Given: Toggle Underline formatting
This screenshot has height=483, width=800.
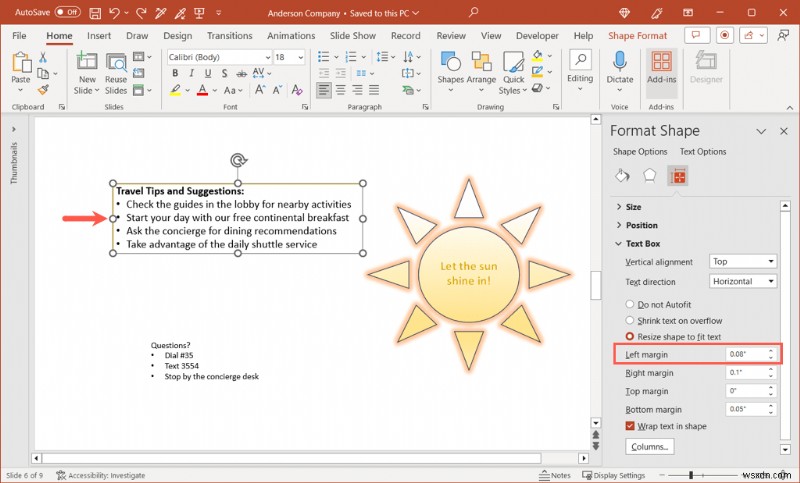Looking at the screenshot, I should (208, 73).
